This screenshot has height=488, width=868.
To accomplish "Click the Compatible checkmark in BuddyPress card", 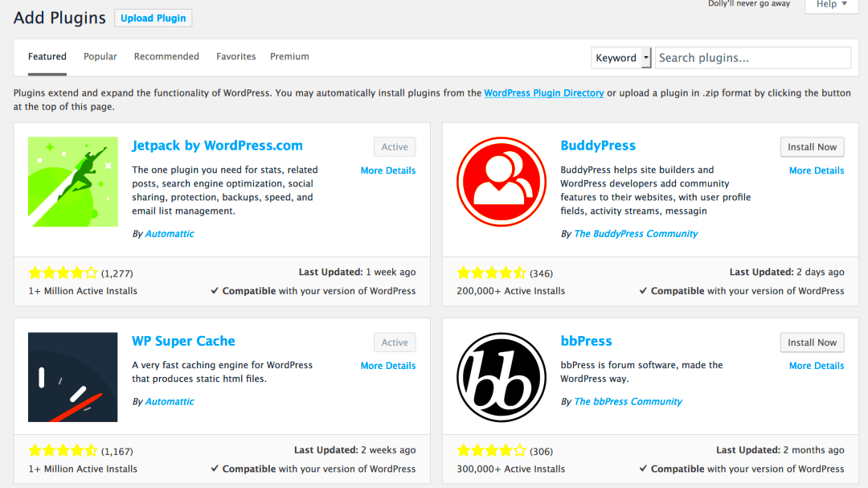I will [x=643, y=291].
